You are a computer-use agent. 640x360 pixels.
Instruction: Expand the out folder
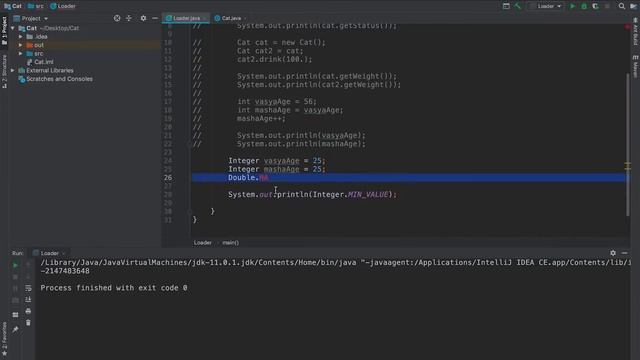tap(20, 45)
